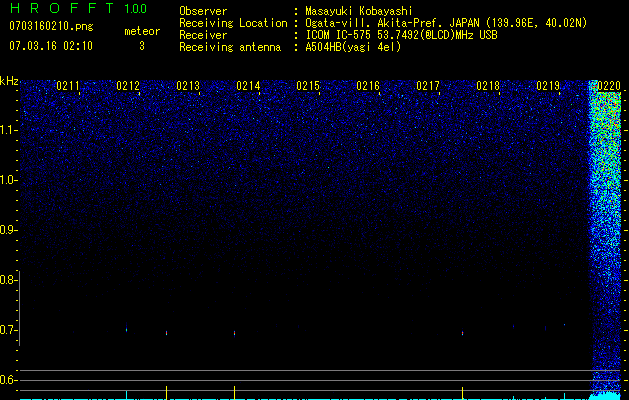
Task: Click the 0.7 kHz frequency axis label
Action: (9, 330)
